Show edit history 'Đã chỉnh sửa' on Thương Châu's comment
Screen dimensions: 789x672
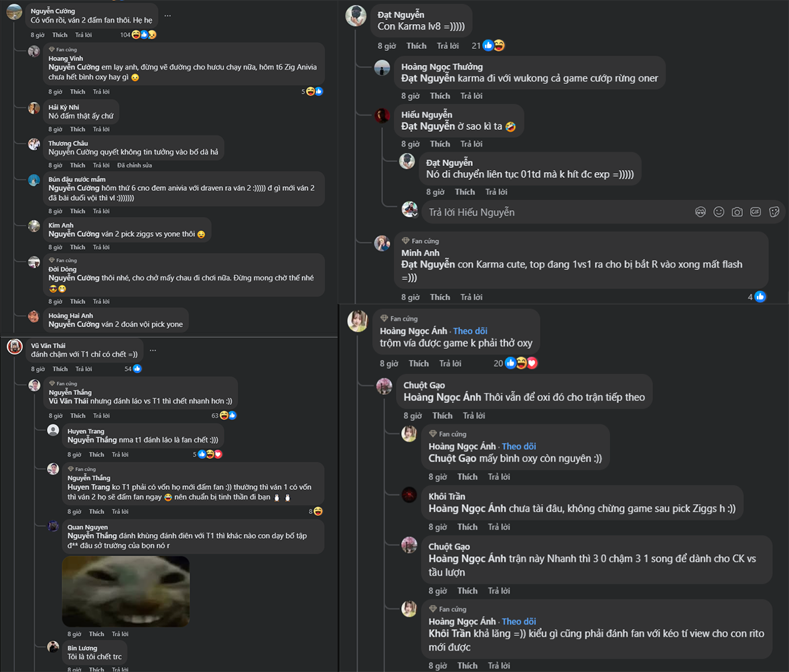pyautogui.click(x=135, y=165)
